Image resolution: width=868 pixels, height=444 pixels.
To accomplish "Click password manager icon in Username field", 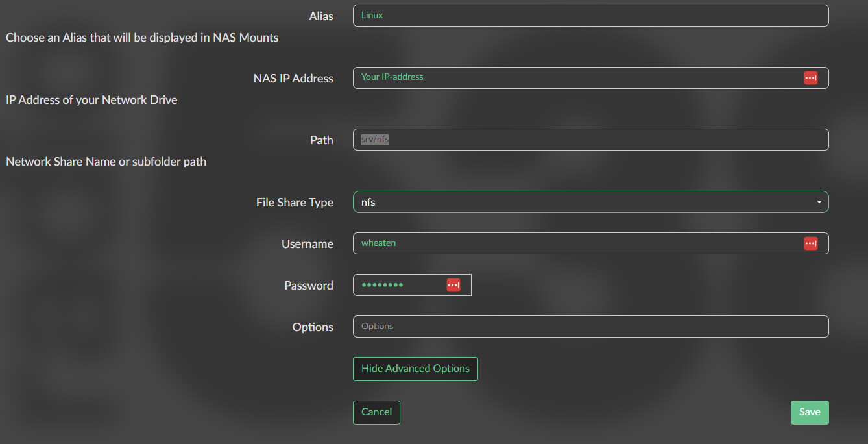I will tap(810, 243).
